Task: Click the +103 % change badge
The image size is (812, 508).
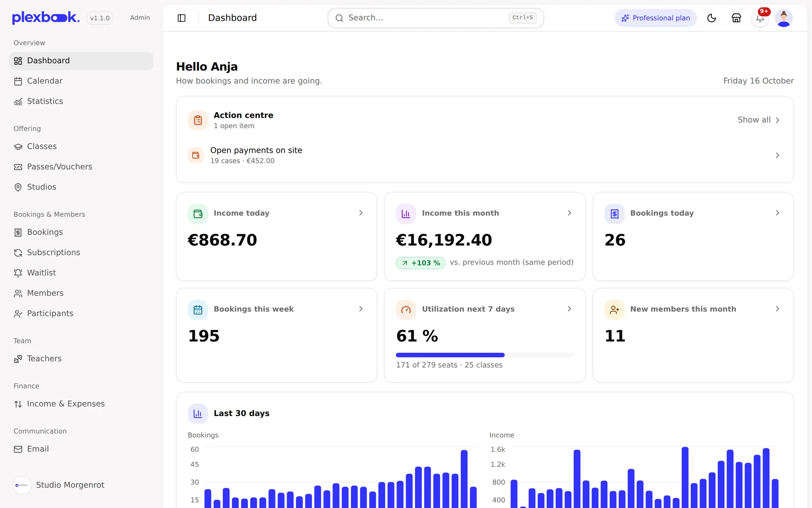Action: click(421, 263)
